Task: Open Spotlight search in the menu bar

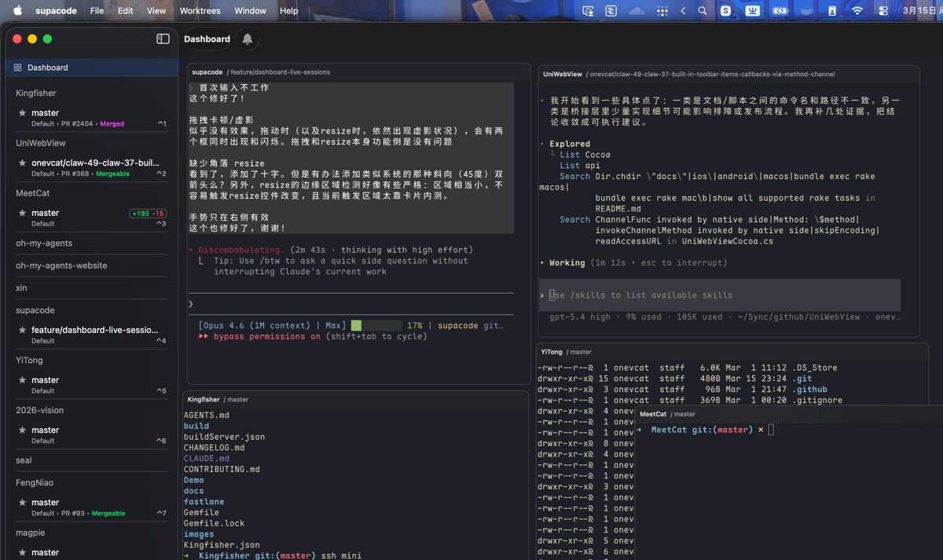Action: click(x=703, y=10)
